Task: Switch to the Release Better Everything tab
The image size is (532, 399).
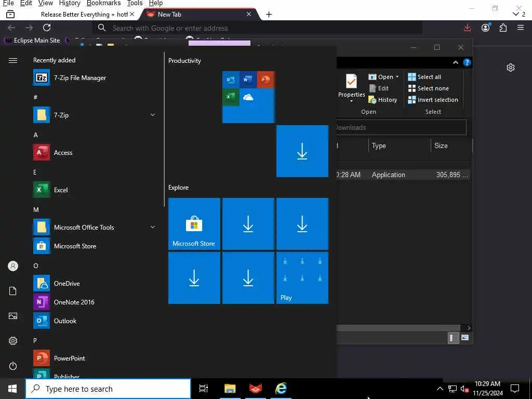Action: 84,14
